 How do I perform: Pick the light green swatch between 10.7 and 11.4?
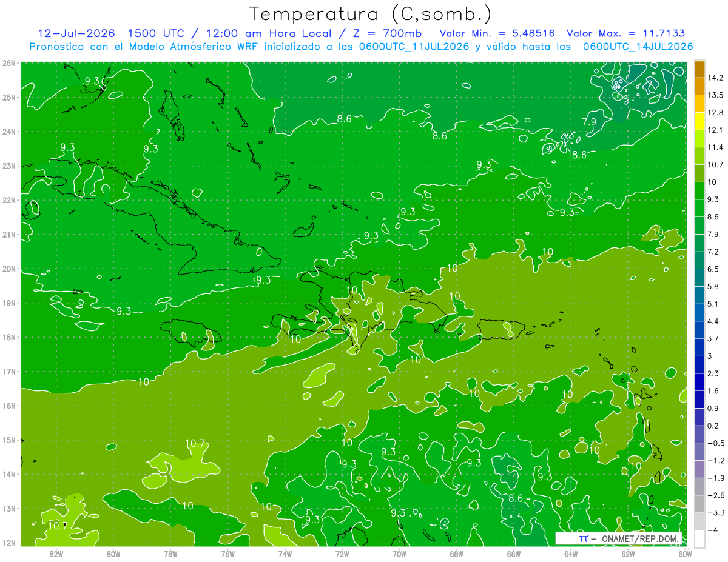click(x=699, y=156)
